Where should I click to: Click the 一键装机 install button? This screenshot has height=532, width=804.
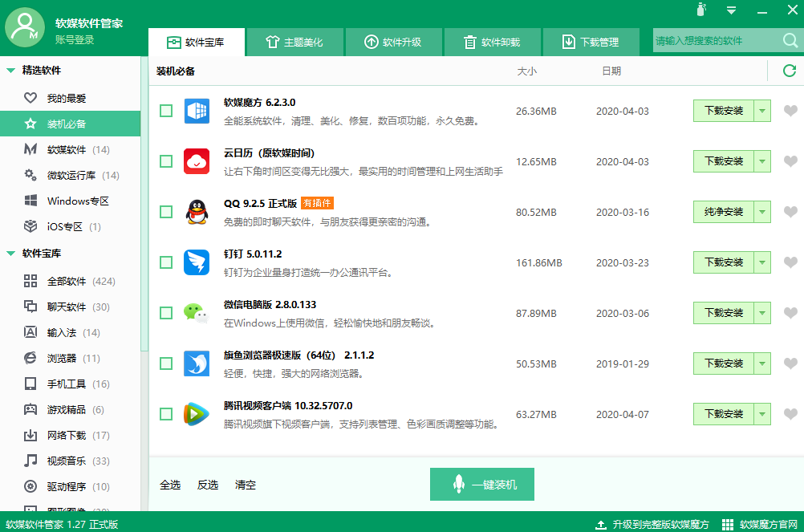click(481, 484)
